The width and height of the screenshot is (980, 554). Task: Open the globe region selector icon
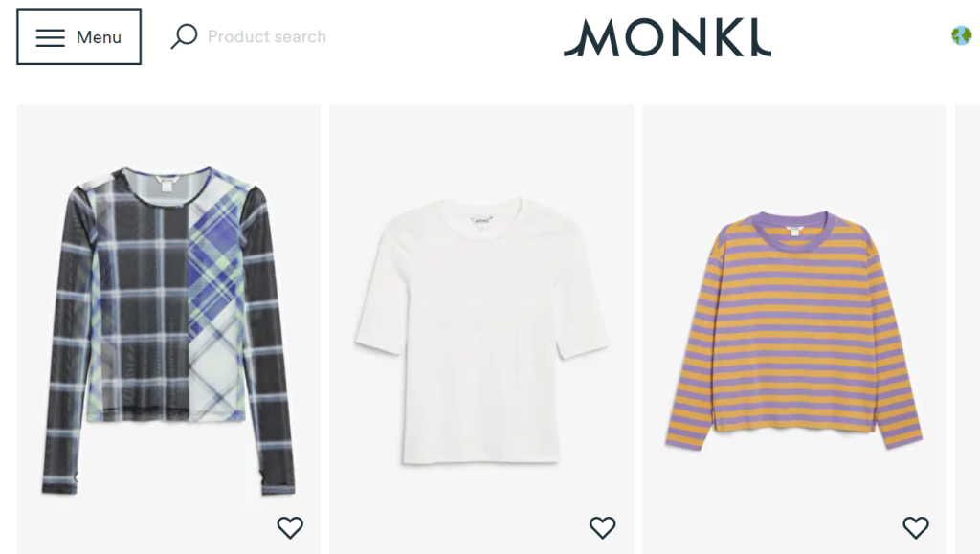[961, 36]
